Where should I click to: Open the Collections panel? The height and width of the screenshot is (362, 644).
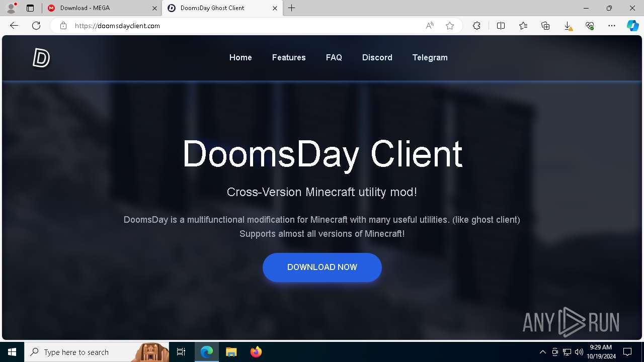(x=545, y=26)
